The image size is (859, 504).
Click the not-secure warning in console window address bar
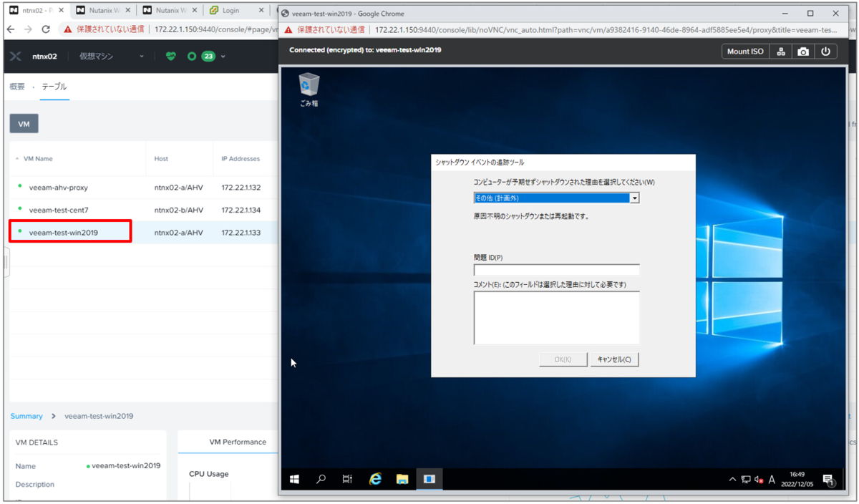[325, 30]
